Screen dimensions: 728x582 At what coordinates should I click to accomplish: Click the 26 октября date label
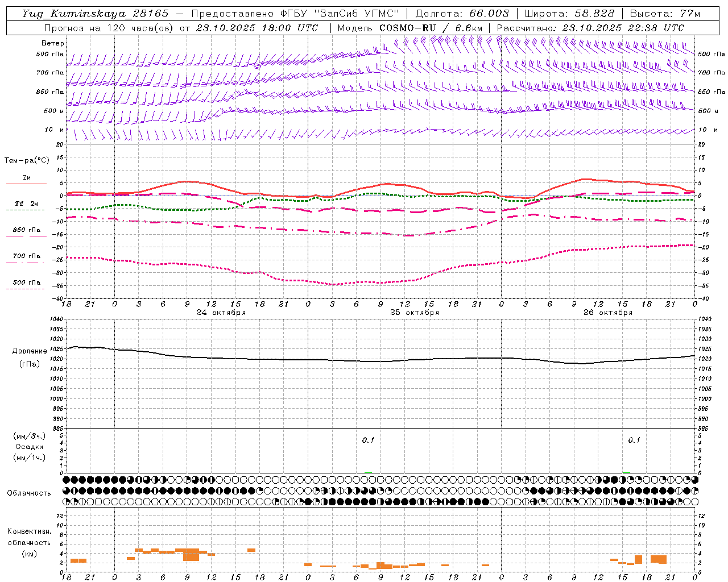click(607, 313)
